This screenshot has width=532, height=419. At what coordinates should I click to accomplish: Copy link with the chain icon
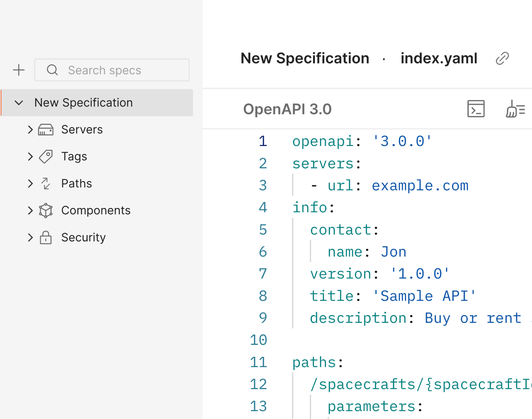point(502,58)
